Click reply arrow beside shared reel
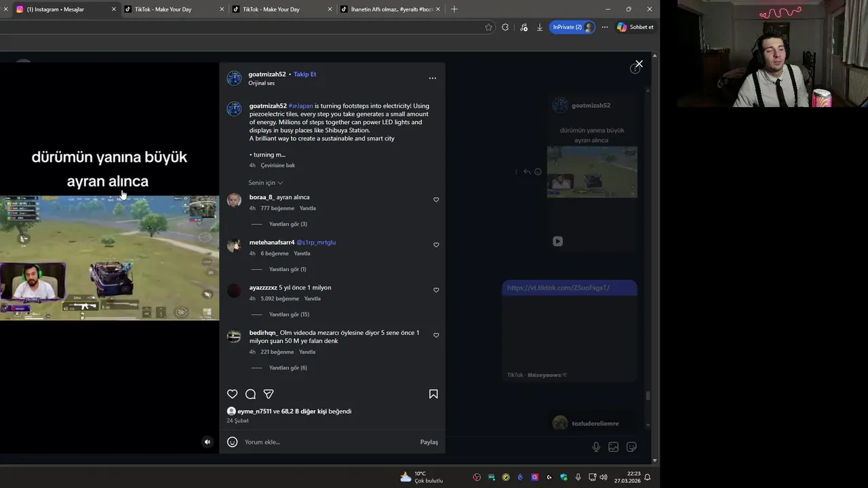The width and height of the screenshot is (868, 488). (527, 172)
